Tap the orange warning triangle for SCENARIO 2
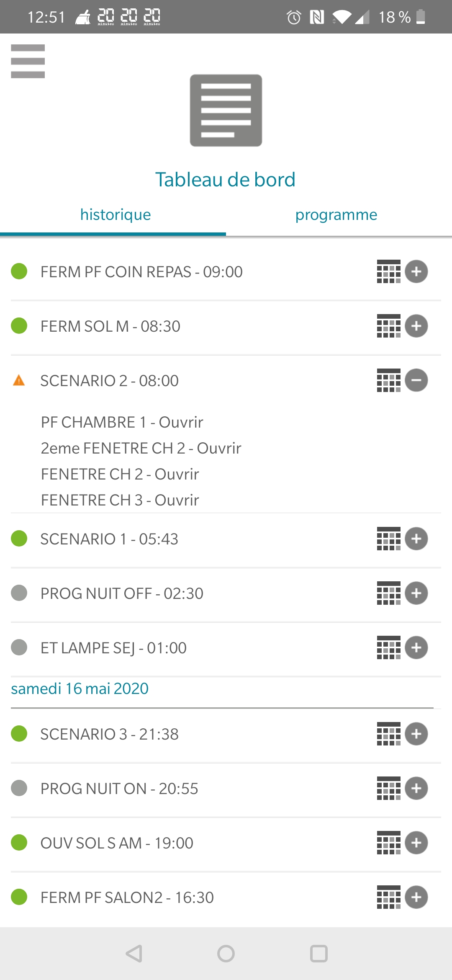The width and height of the screenshot is (452, 980). coord(19,380)
